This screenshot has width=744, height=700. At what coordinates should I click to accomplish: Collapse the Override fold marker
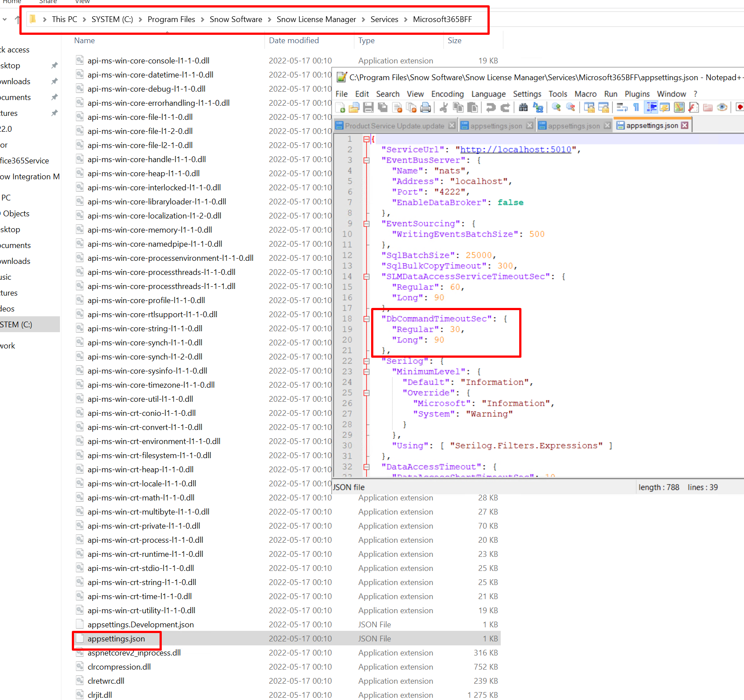[x=366, y=393]
